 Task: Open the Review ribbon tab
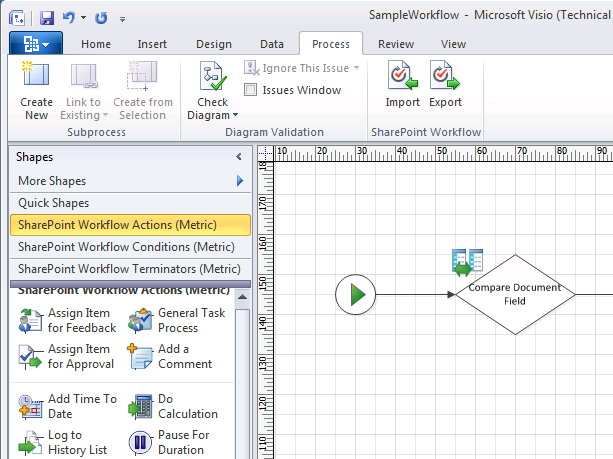[x=396, y=44]
